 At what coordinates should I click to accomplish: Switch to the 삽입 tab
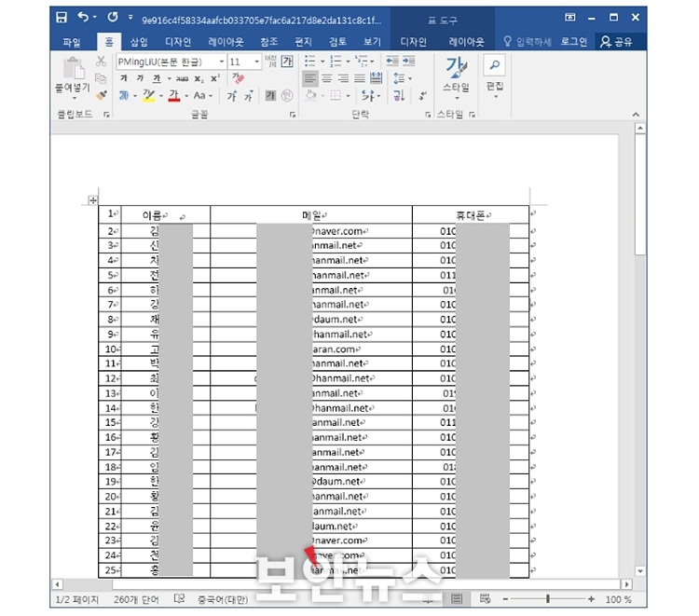tap(139, 42)
